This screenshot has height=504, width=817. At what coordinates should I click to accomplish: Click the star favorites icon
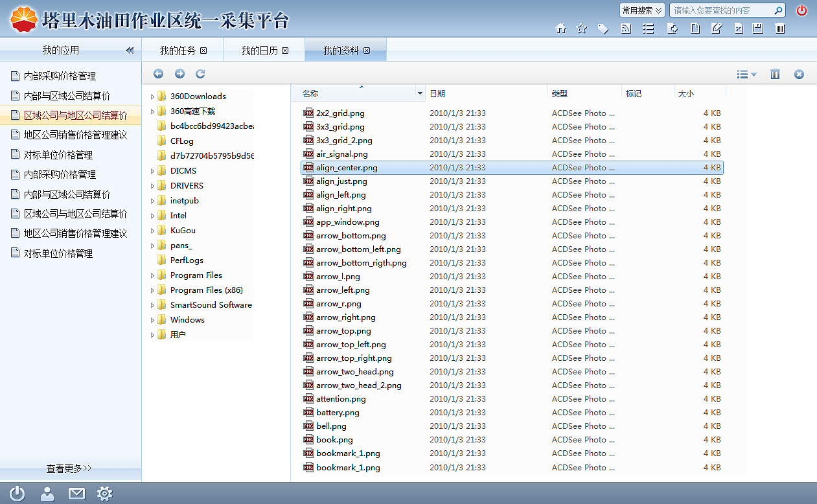pos(582,29)
